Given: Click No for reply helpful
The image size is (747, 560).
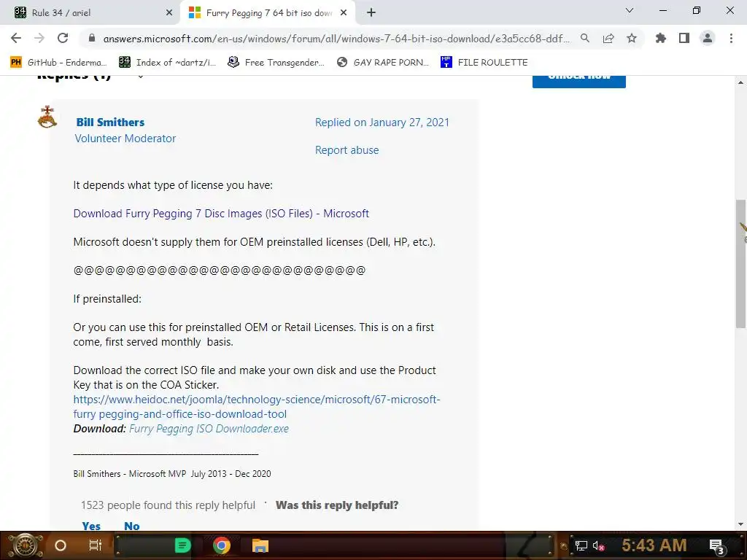Looking at the screenshot, I should tap(131, 526).
